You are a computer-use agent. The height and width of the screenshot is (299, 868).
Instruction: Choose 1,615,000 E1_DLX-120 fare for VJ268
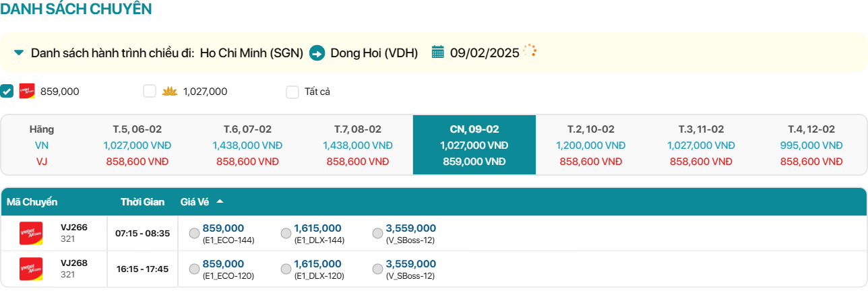coord(286,269)
